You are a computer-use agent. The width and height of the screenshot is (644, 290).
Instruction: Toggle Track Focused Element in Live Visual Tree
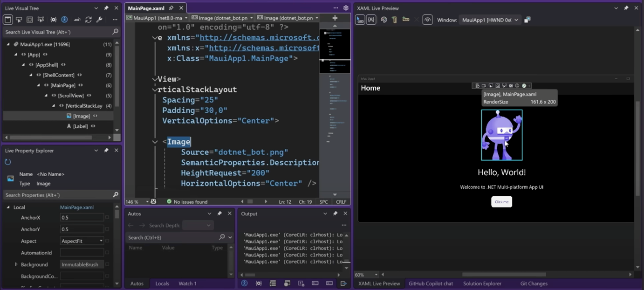[41, 20]
